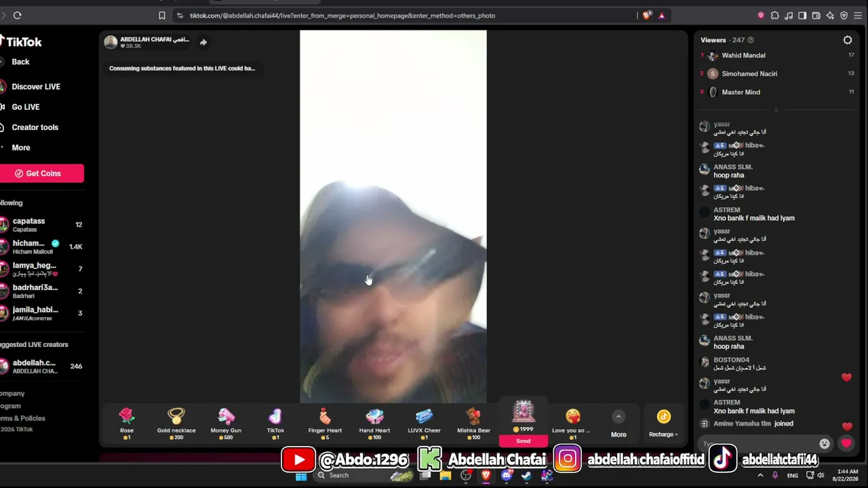Click BOSTON04 chat username
868x488 pixels.
(x=731, y=360)
